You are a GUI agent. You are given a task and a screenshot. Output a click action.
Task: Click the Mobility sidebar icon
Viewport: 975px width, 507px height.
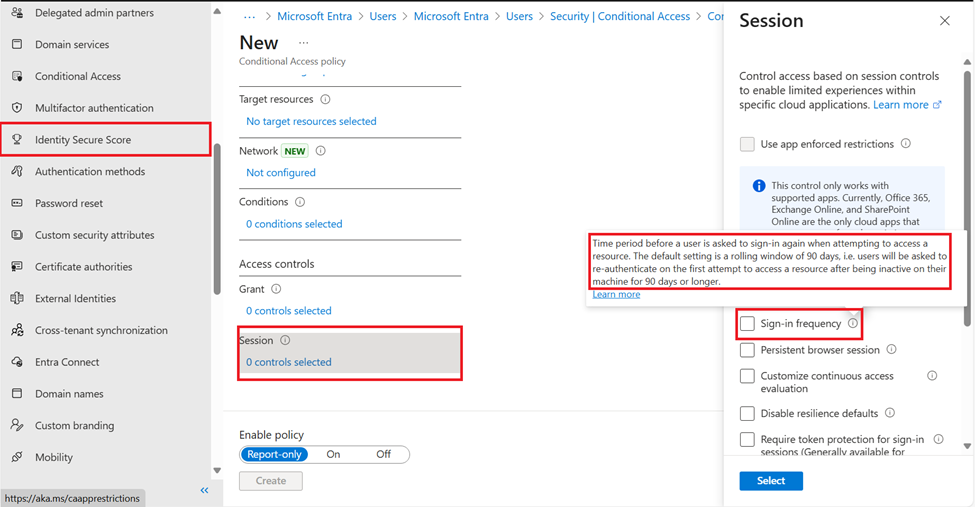[x=17, y=457]
